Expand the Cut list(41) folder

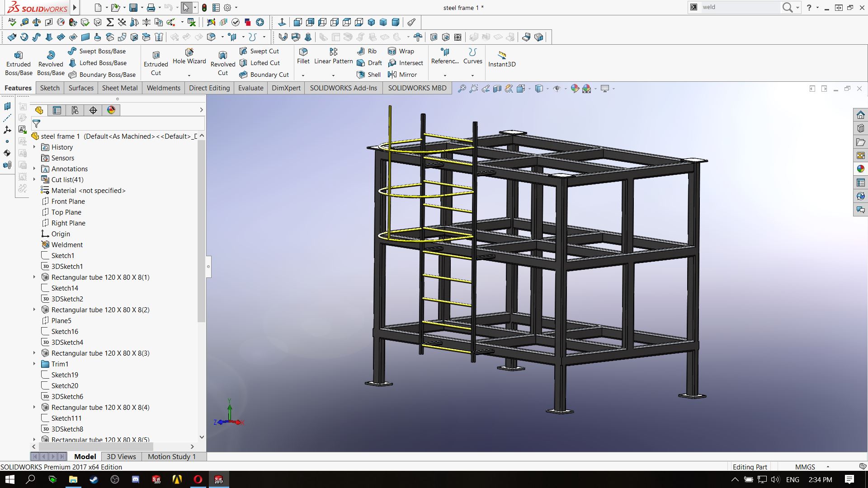pyautogui.click(x=34, y=179)
